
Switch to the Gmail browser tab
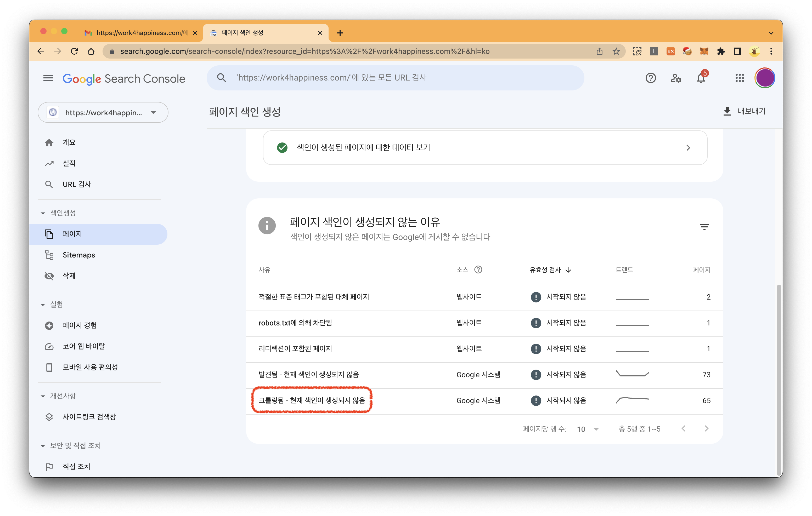click(135, 33)
